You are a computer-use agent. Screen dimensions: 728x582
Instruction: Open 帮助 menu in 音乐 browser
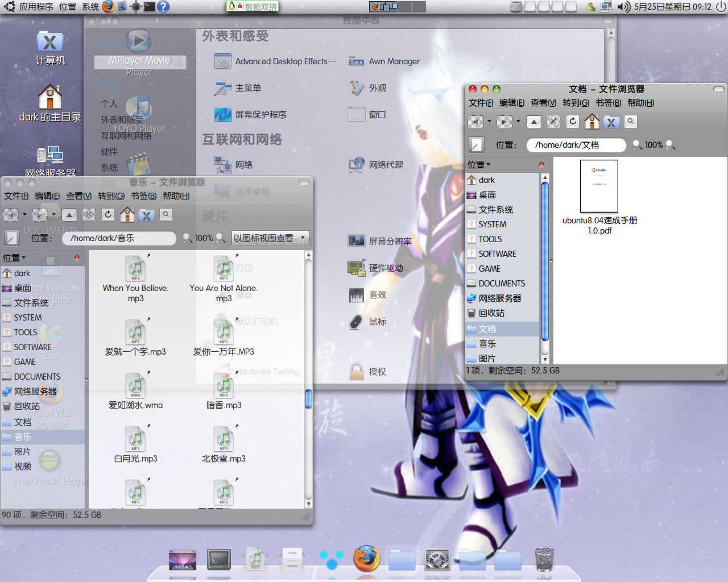(x=176, y=196)
